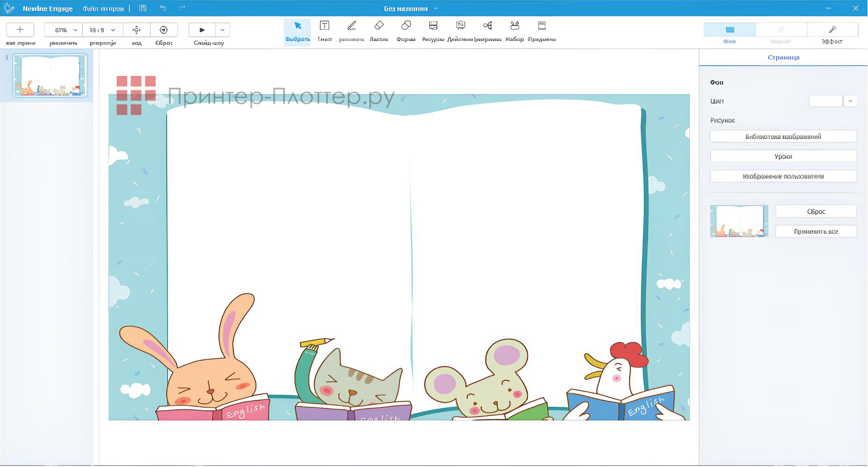Open the Products tool icon
This screenshot has height=467, width=868.
542,26
